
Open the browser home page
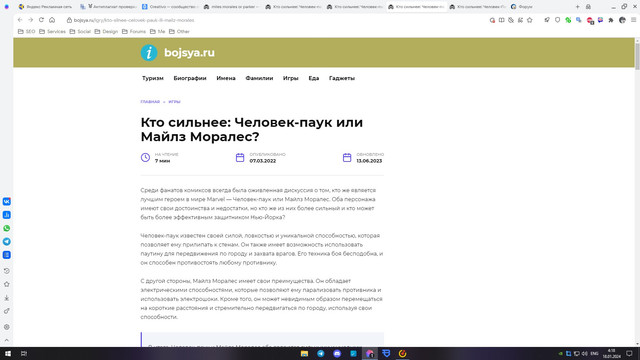click(x=52, y=20)
